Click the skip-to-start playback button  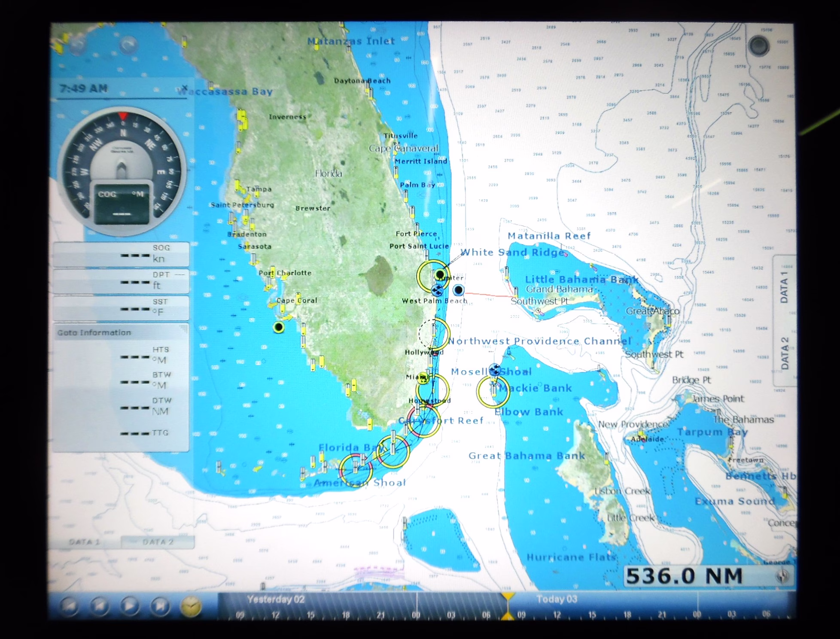pyautogui.click(x=70, y=606)
